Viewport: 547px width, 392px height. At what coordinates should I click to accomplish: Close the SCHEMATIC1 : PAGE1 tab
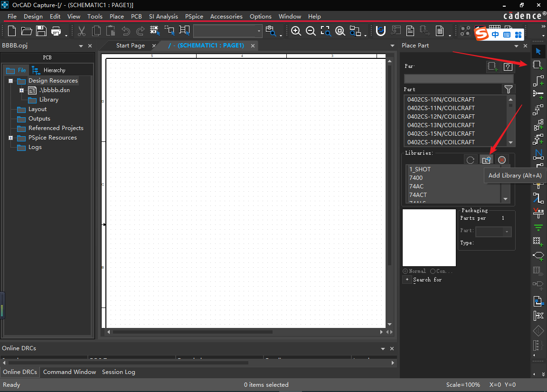[253, 46]
